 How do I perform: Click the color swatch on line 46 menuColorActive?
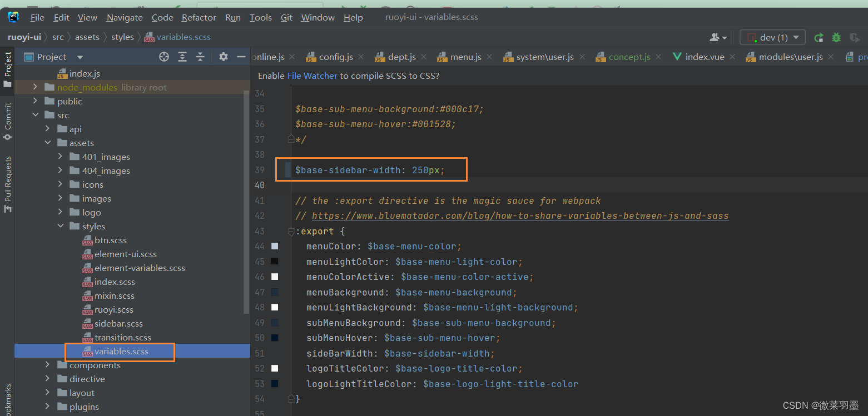(275, 277)
